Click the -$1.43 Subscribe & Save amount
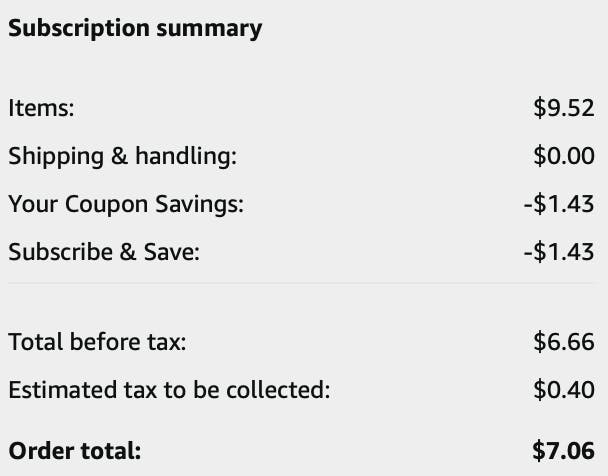Viewport: 608px width, 476px height. tap(559, 252)
